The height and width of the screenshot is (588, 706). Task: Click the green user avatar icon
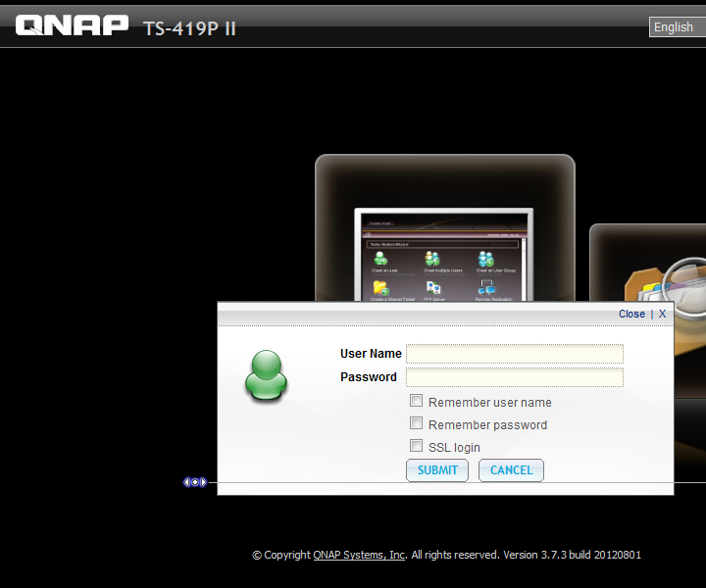click(x=266, y=376)
